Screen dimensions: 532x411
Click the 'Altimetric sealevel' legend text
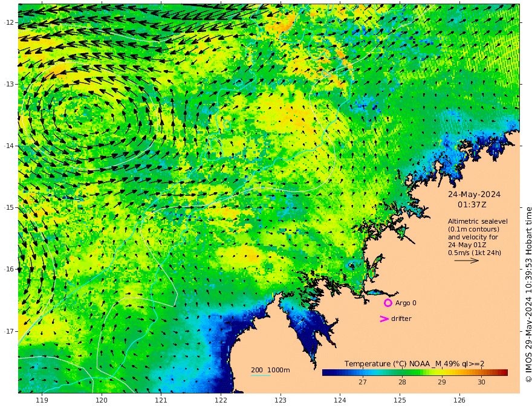[x=478, y=221]
